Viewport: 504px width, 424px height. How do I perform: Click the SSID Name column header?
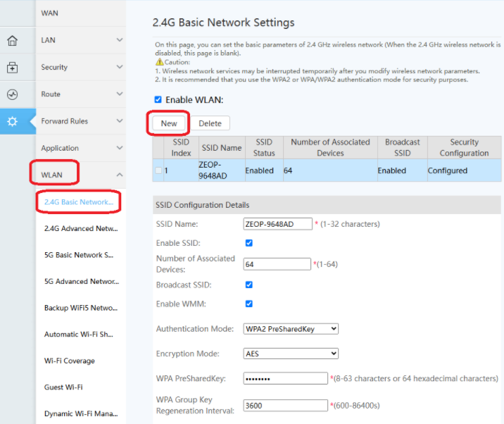pos(222,147)
